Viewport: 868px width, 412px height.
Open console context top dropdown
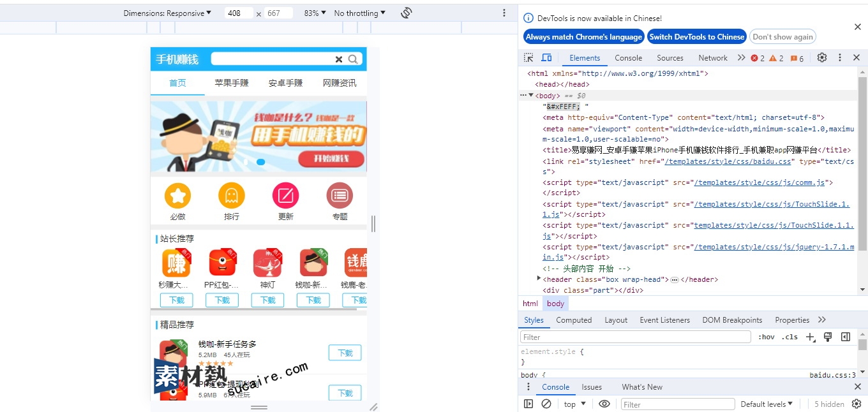tap(574, 404)
